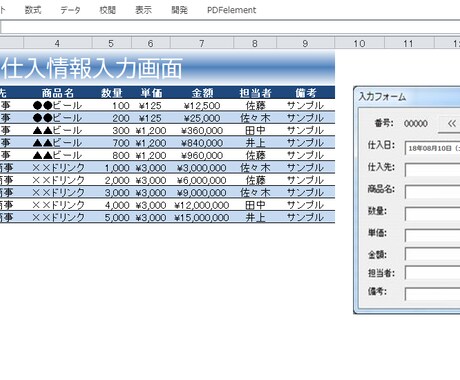This screenshot has width=460, height=380.
Task: Click the 単価 table header
Action: [x=151, y=93]
